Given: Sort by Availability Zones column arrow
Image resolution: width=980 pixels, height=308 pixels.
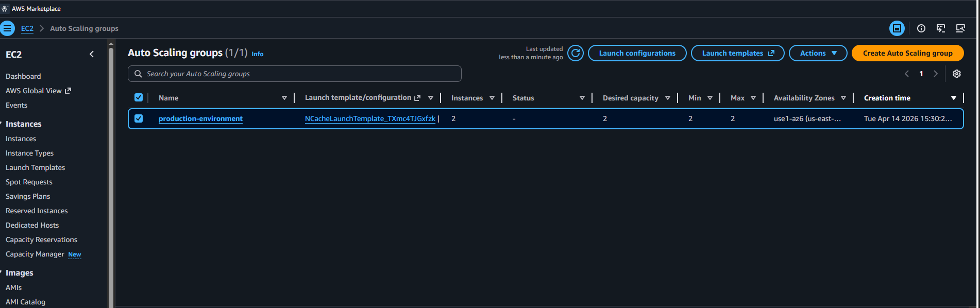Looking at the screenshot, I should [x=843, y=98].
